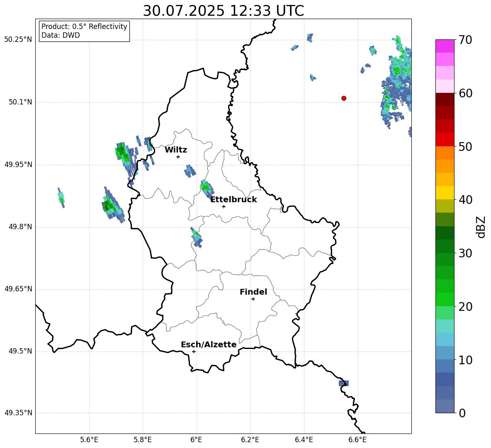Click the 49.65°N latitude label
The image size is (491, 448).
pos(18,289)
